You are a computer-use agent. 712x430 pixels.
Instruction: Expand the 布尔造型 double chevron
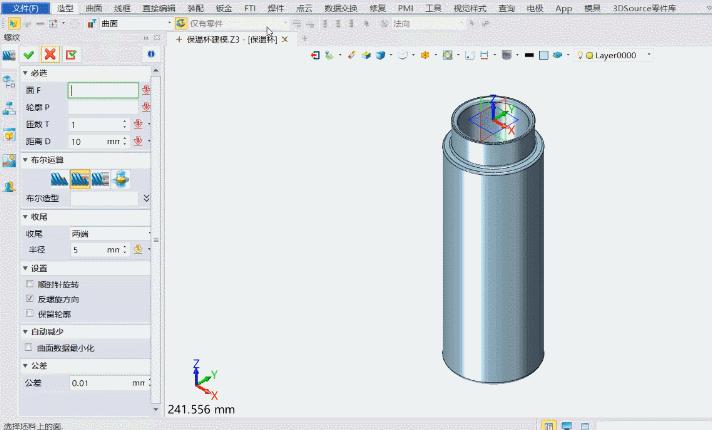click(146, 198)
